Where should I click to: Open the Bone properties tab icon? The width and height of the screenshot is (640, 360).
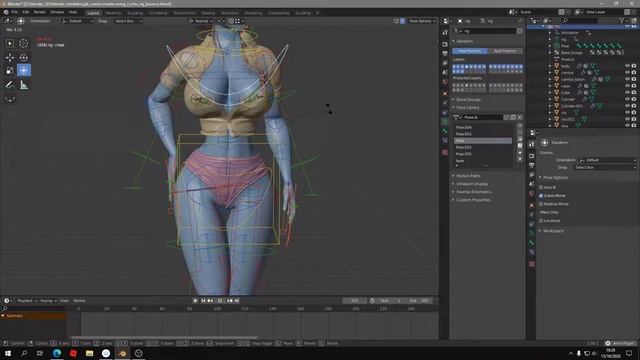[445, 131]
